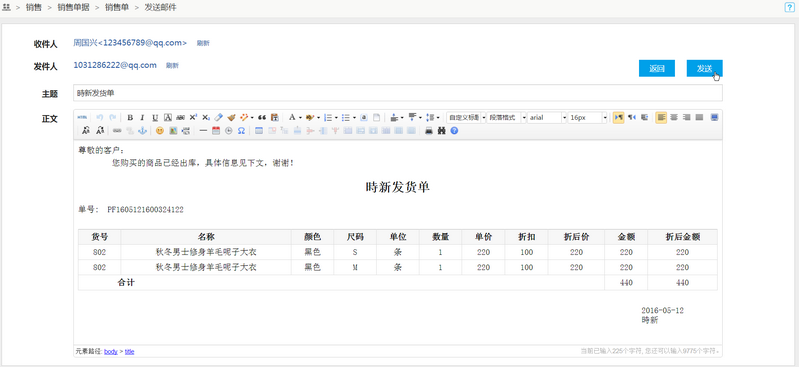Apply text background highlight color

310,117
